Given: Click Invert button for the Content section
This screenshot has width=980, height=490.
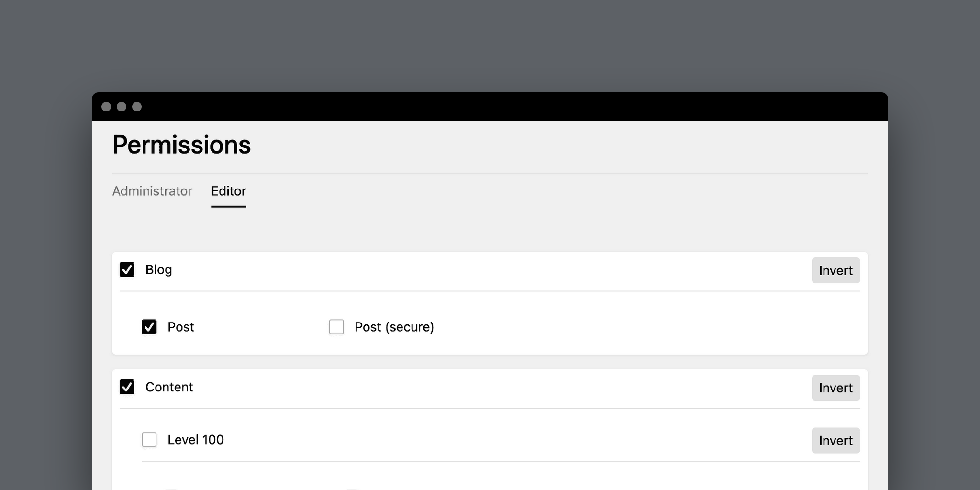Looking at the screenshot, I should (x=835, y=388).
